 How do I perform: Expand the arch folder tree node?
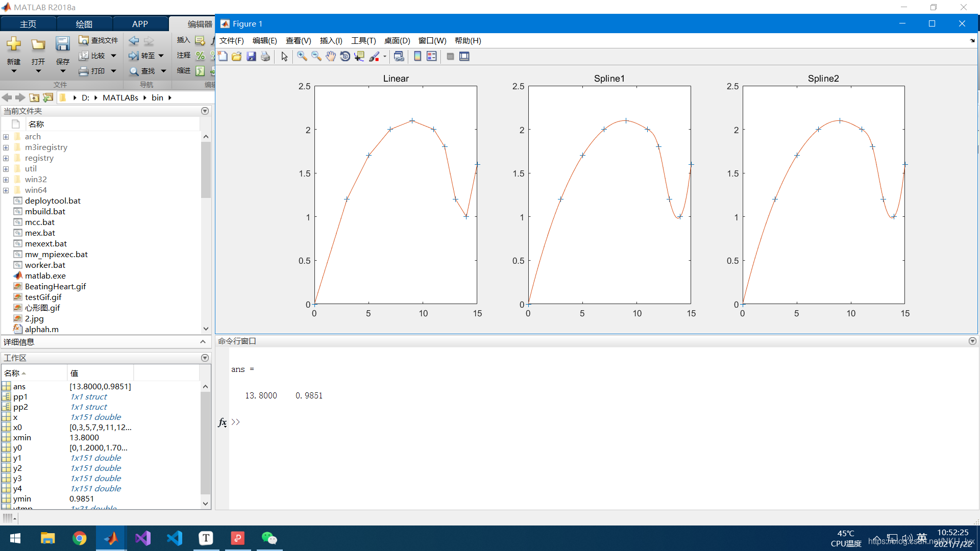tap(6, 137)
